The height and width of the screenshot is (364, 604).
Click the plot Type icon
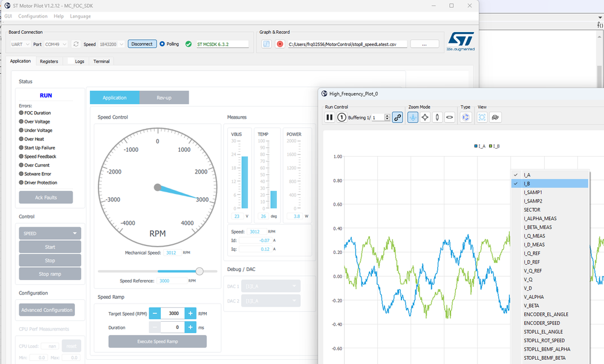pyautogui.click(x=466, y=117)
